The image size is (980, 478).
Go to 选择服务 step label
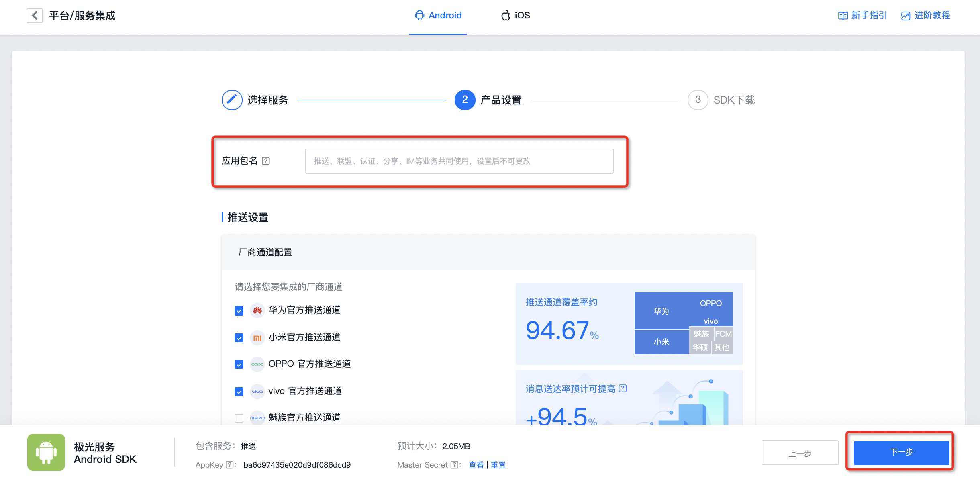(268, 100)
